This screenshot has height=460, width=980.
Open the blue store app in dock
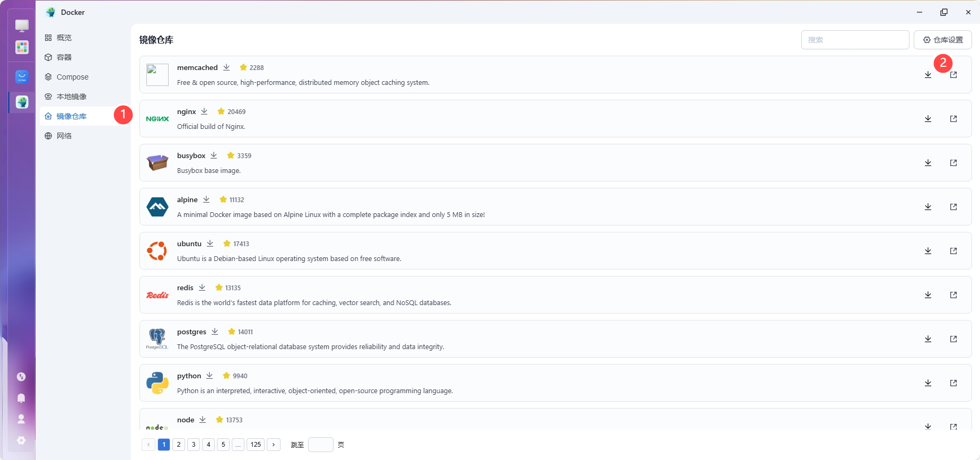[x=22, y=77]
